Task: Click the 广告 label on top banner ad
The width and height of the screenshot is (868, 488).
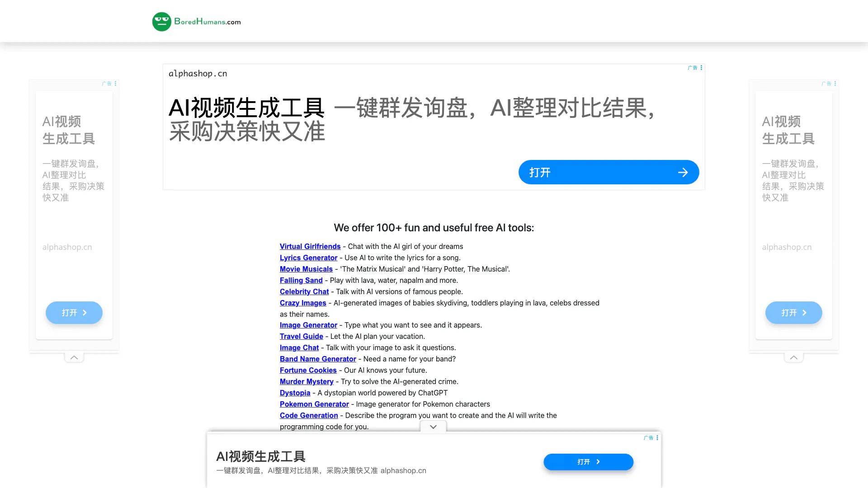Action: click(692, 68)
